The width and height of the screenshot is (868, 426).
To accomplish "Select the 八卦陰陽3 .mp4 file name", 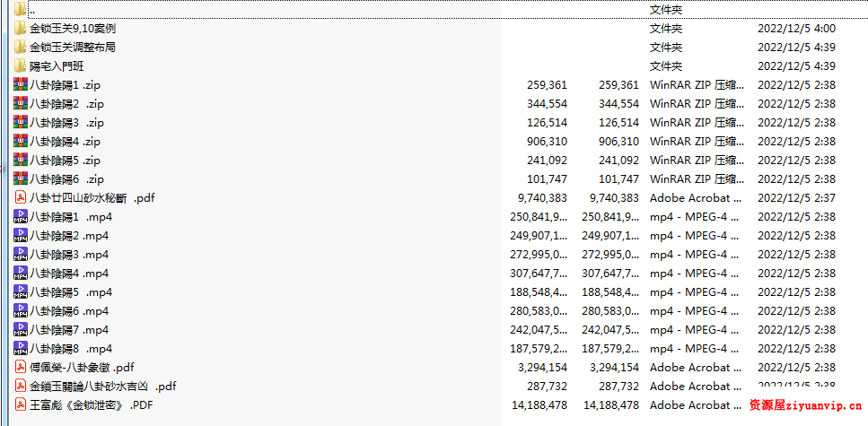I will tap(69, 255).
